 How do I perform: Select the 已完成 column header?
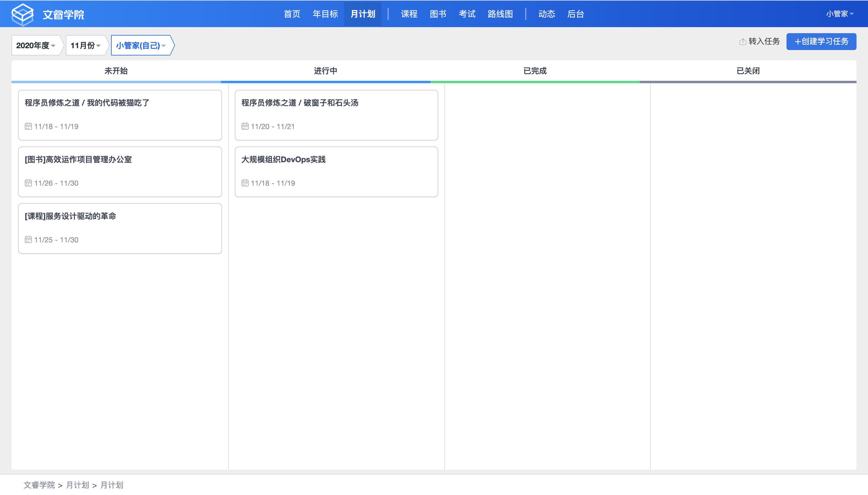[535, 71]
